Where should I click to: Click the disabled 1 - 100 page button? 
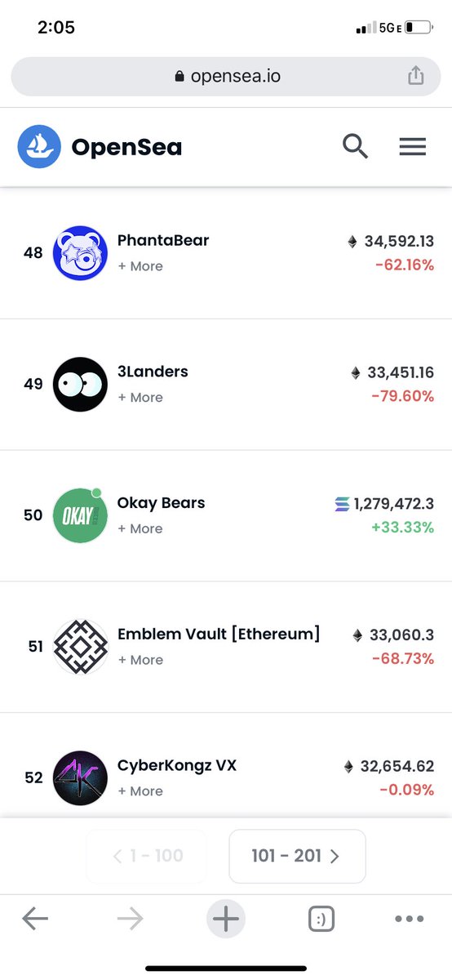(x=147, y=856)
